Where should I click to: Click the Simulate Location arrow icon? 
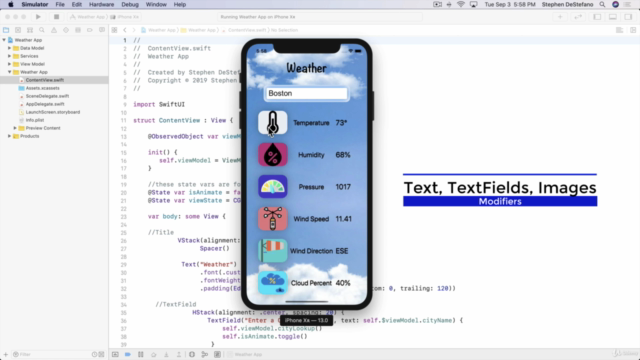tap(218, 354)
